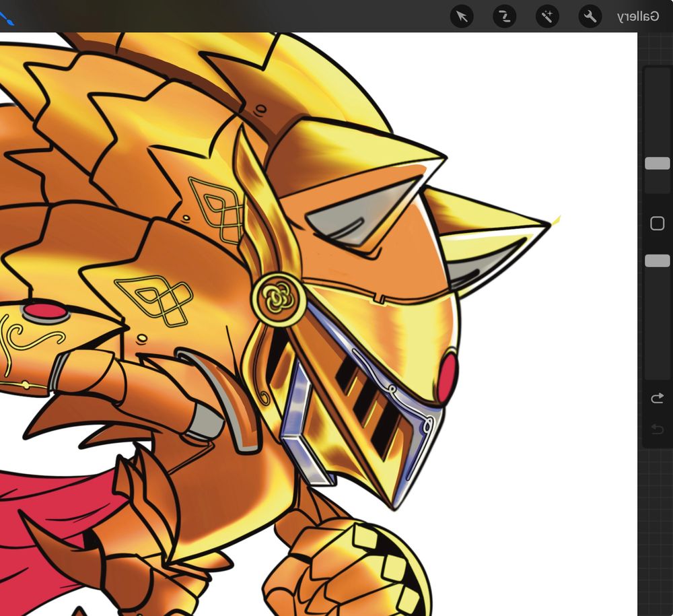
Task: Select the Transform arrow tool
Action: tap(462, 17)
